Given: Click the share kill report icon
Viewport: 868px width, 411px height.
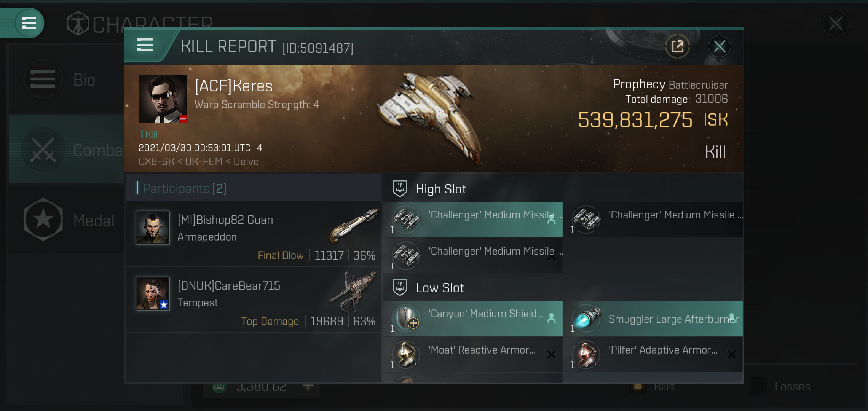Looking at the screenshot, I should [x=677, y=46].
